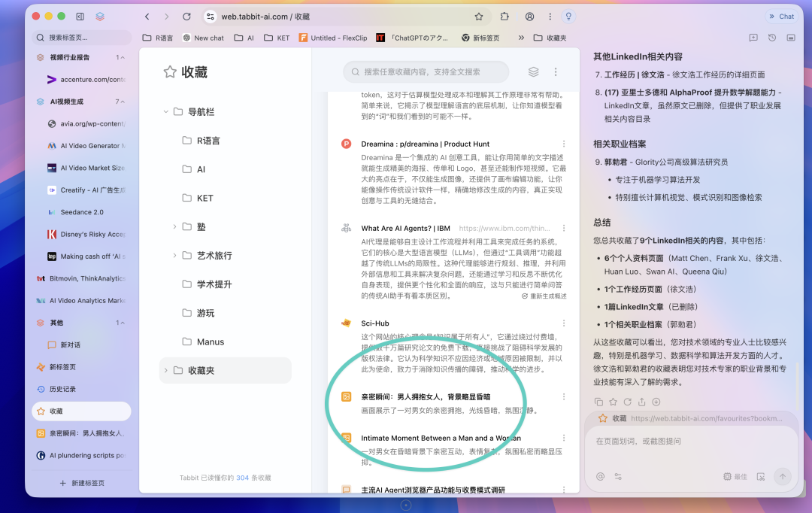Image resolution: width=812 pixels, height=513 pixels.
Task: Open Sci-Hub favorite entry title
Action: [x=375, y=323]
